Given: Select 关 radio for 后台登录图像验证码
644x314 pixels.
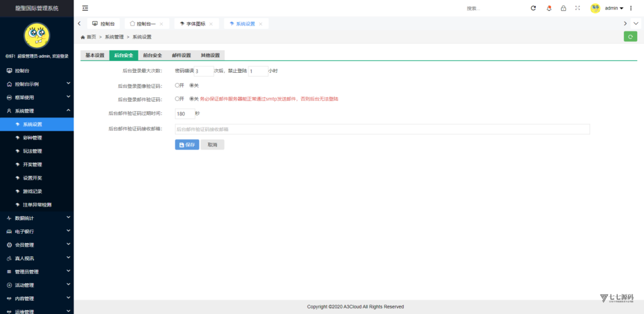Looking at the screenshot, I should coord(191,85).
